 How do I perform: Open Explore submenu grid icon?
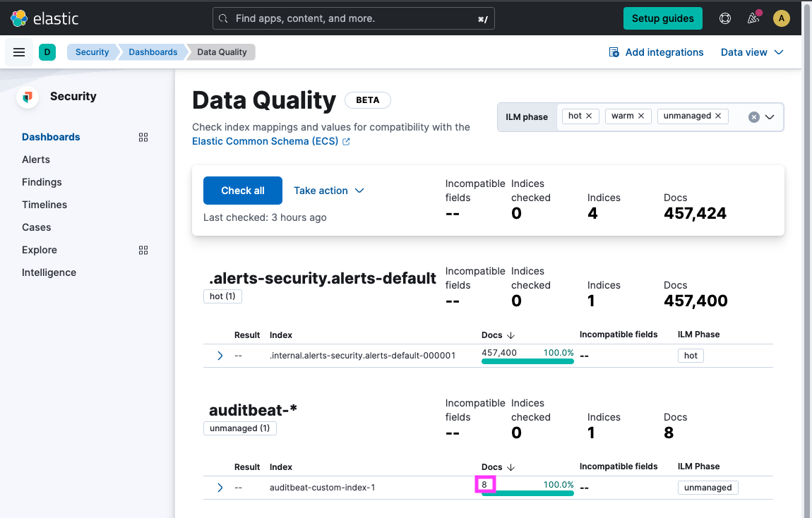pyautogui.click(x=143, y=250)
